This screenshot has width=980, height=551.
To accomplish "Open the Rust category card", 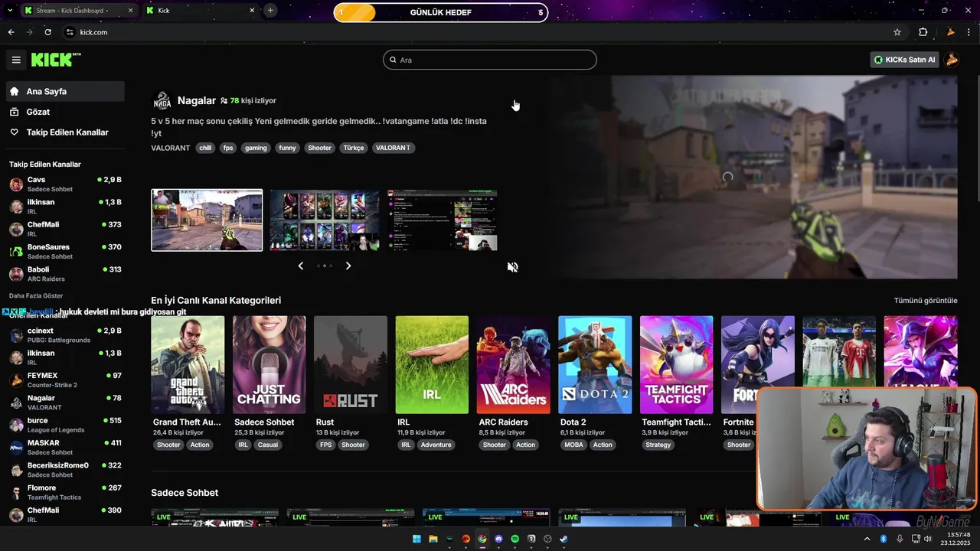I will (351, 365).
